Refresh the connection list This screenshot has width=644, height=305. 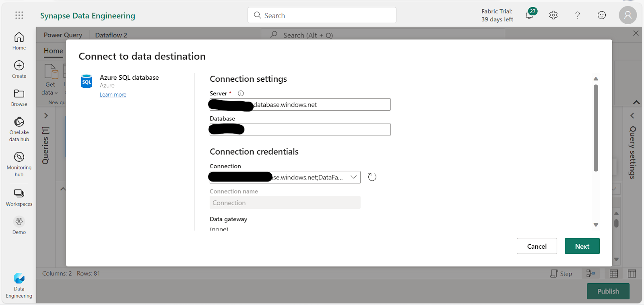point(372,177)
